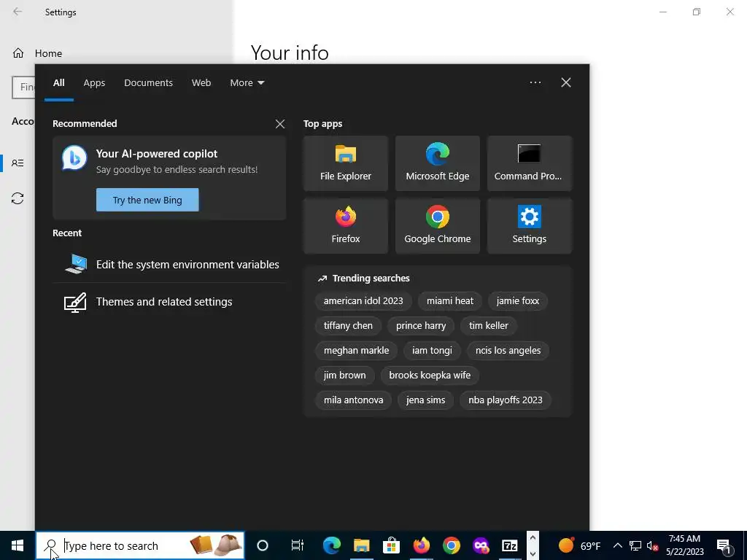The width and height of the screenshot is (747, 560).
Task: Search trending meghan markle
Action: tap(356, 351)
